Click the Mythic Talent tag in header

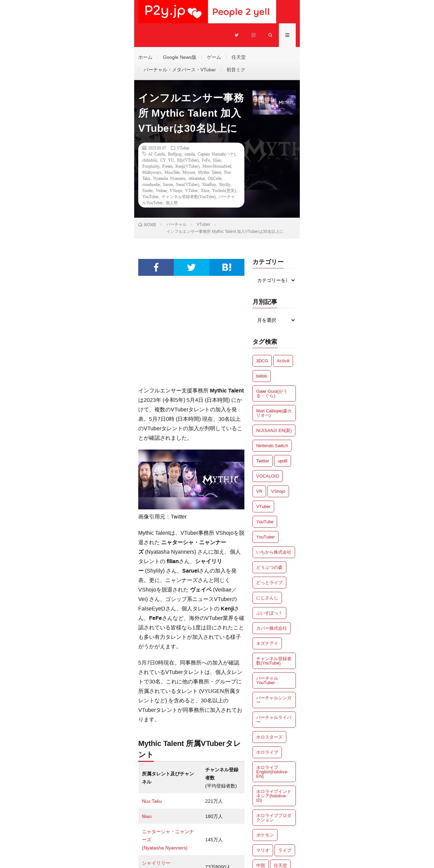pyautogui.click(x=210, y=172)
